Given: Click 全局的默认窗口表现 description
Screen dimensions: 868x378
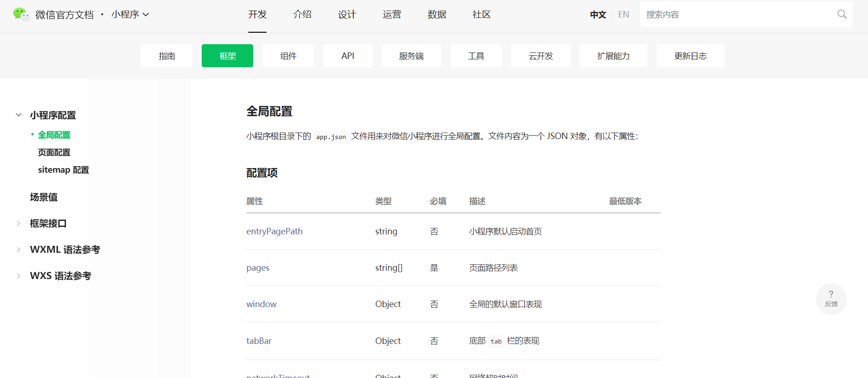Looking at the screenshot, I should [506, 304].
